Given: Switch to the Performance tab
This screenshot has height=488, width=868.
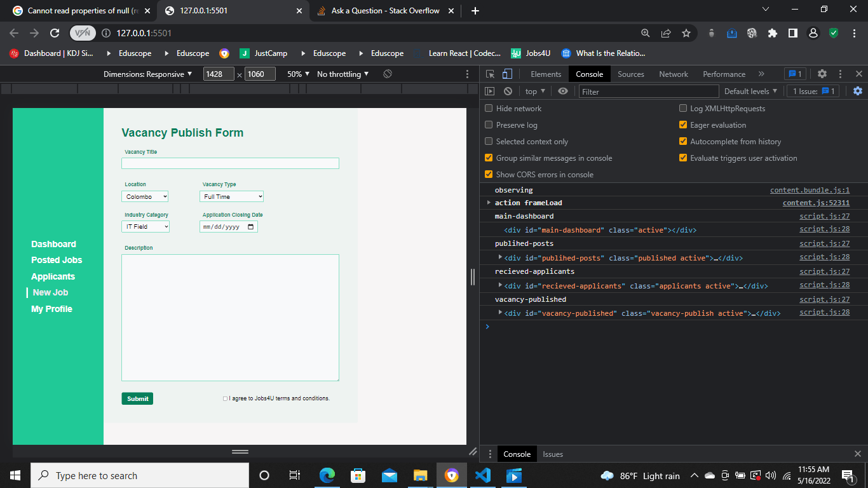Looking at the screenshot, I should pyautogui.click(x=724, y=74).
